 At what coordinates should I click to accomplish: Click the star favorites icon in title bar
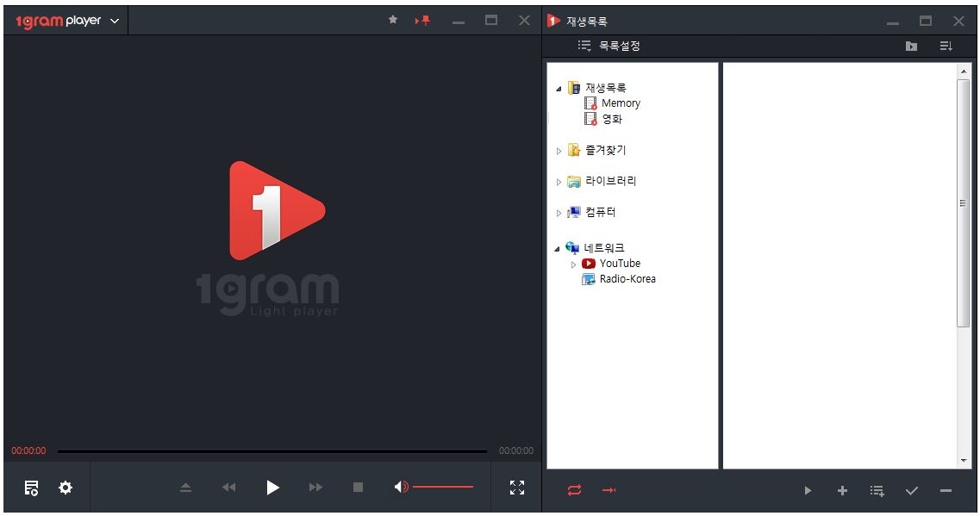[x=393, y=19]
